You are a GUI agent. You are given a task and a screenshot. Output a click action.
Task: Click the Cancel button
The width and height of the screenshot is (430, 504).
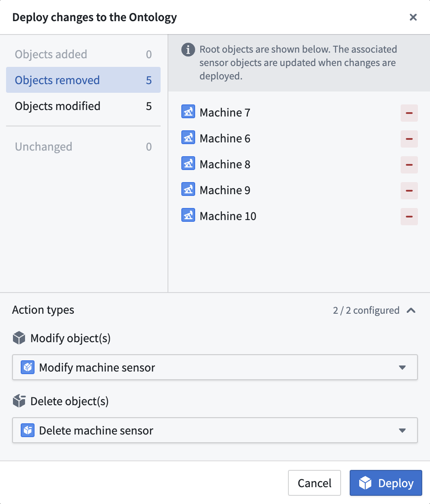tap(315, 483)
